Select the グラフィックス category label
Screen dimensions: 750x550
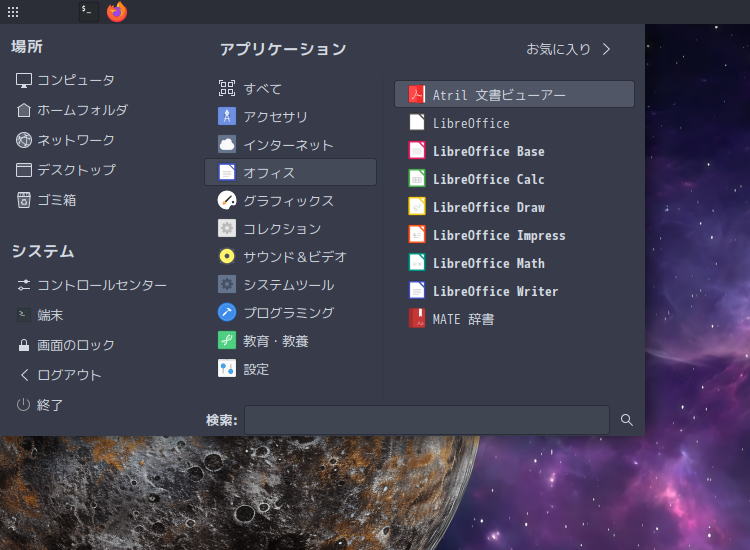coord(288,201)
